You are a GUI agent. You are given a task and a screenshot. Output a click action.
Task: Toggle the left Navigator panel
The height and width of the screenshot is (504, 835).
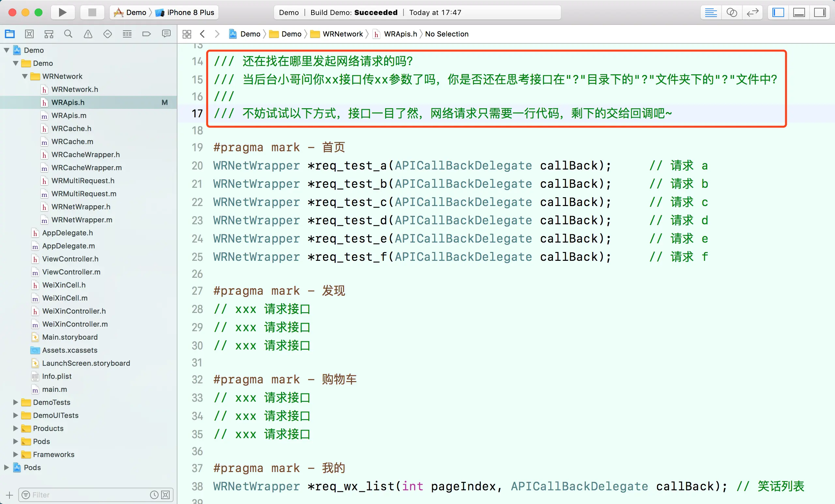click(x=778, y=12)
